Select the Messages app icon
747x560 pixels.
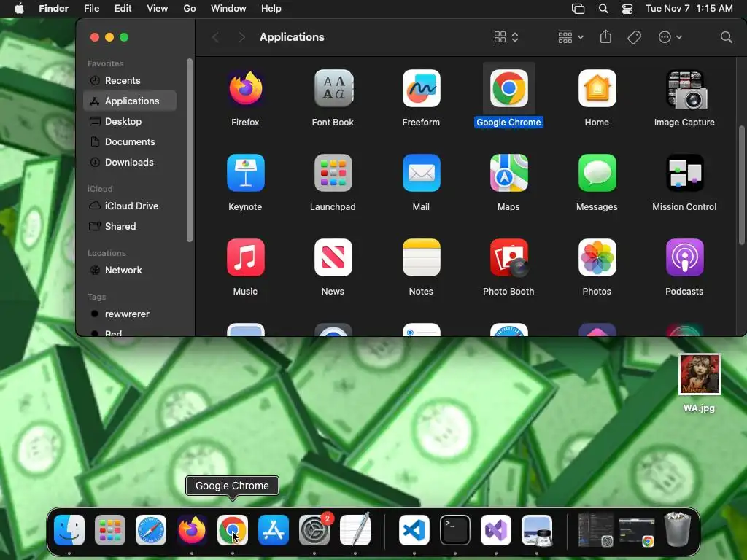tap(597, 173)
